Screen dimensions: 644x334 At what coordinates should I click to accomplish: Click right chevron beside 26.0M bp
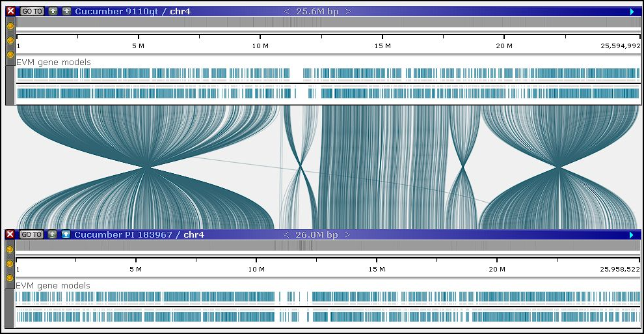[x=348, y=234]
